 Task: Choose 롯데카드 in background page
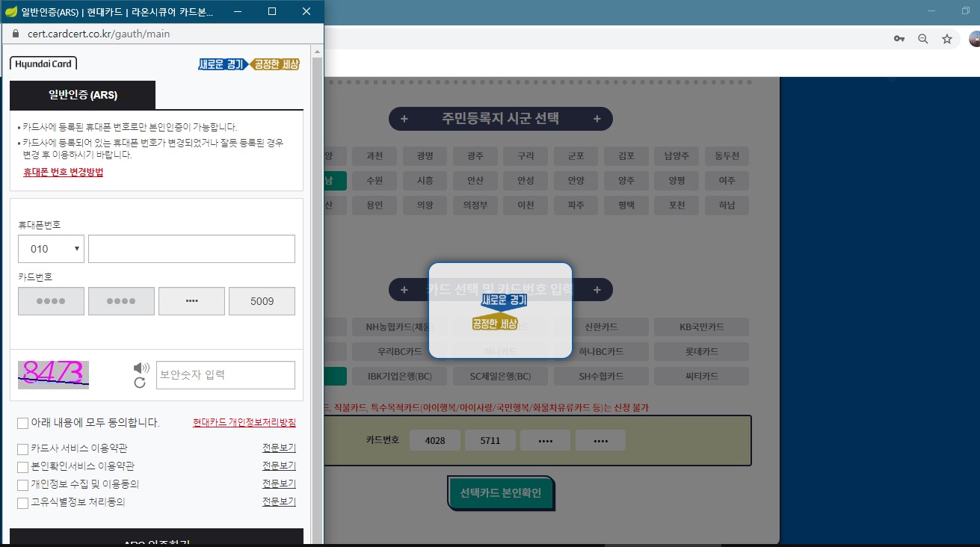click(x=701, y=352)
